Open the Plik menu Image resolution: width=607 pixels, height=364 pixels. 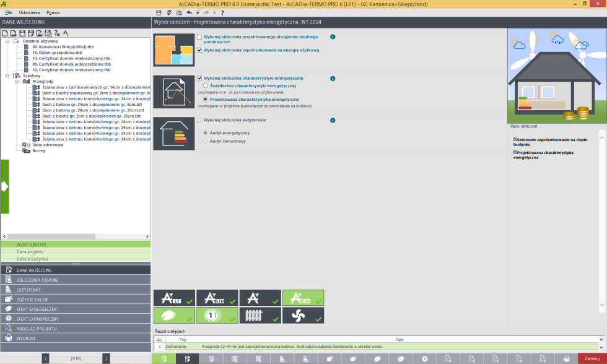click(x=9, y=13)
